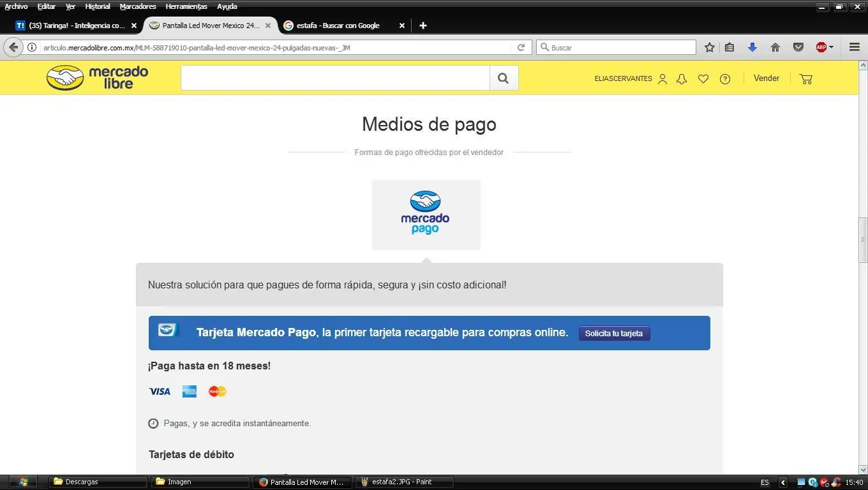This screenshot has height=490, width=868.
Task: Click the Visa card logo
Action: click(160, 391)
